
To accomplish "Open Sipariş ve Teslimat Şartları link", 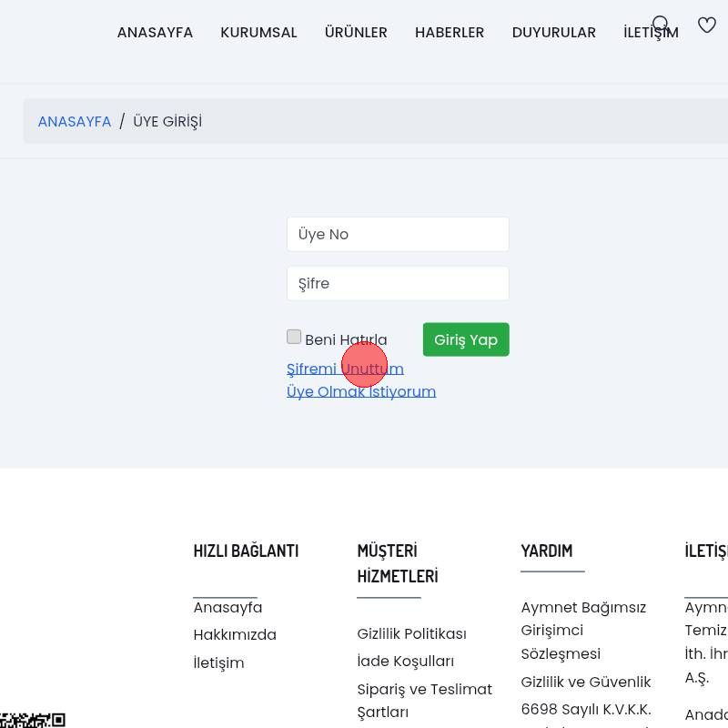I will (x=424, y=700).
